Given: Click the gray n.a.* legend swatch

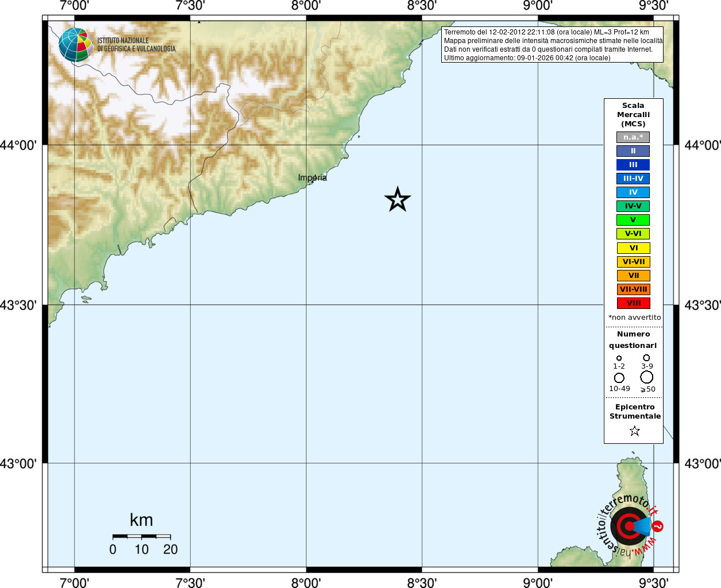Looking at the screenshot, I should [633, 137].
